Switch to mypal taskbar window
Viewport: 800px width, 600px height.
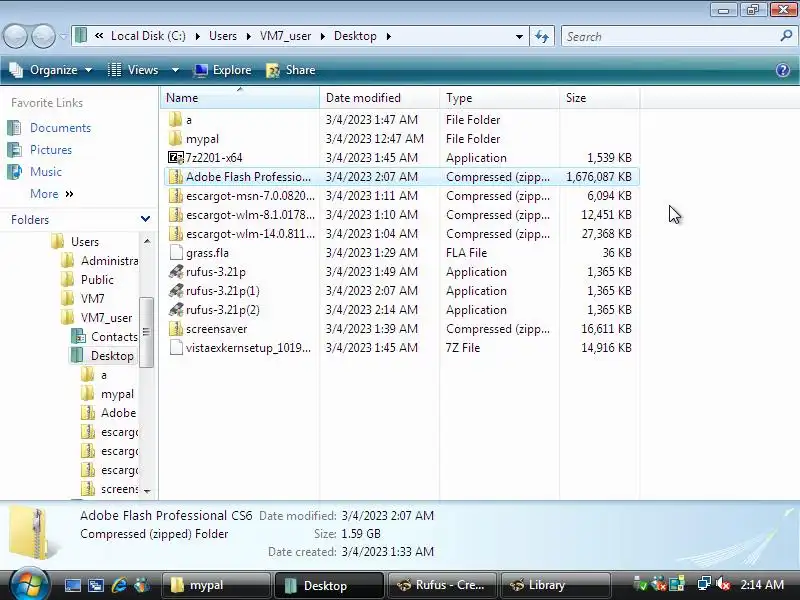tap(216, 585)
